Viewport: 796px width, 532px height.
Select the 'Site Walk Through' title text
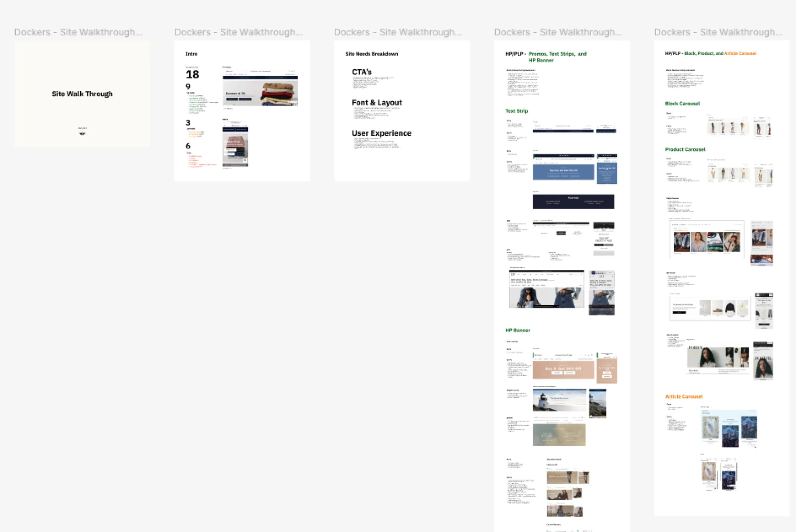tap(82, 94)
